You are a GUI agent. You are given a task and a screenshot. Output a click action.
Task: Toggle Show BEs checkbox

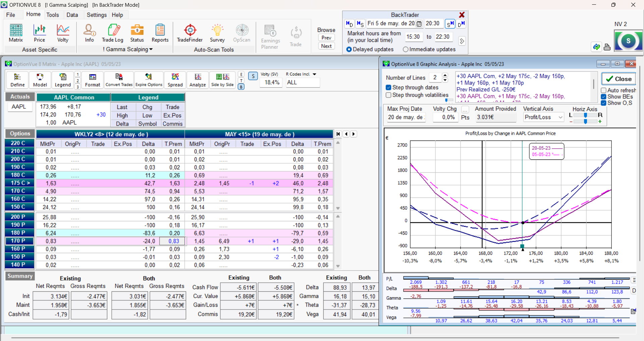[x=603, y=97]
